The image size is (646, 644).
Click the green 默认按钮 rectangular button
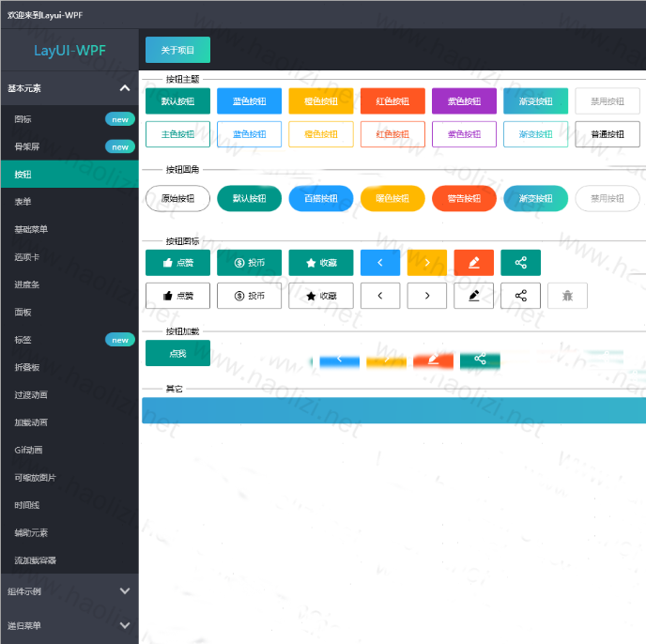point(177,101)
